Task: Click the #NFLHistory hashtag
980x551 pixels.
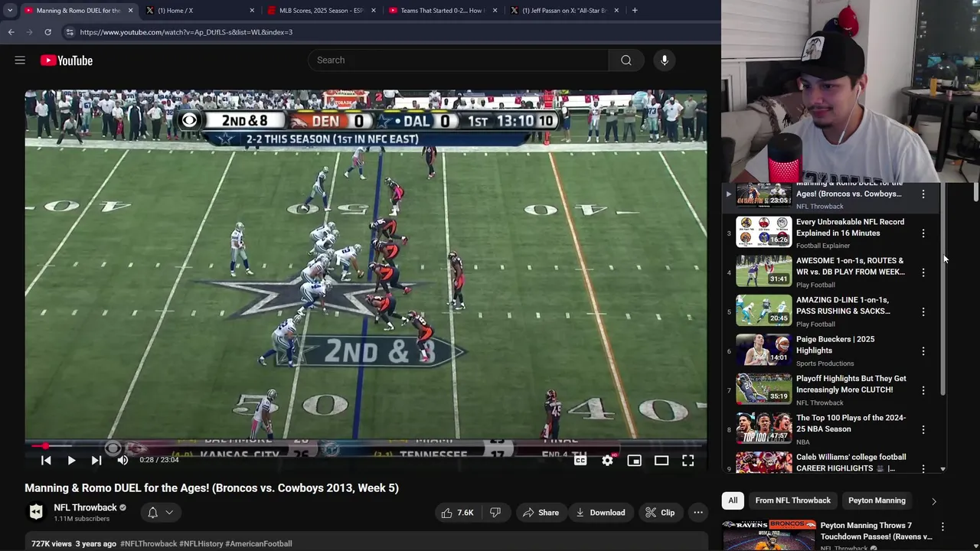Action: pos(201,543)
